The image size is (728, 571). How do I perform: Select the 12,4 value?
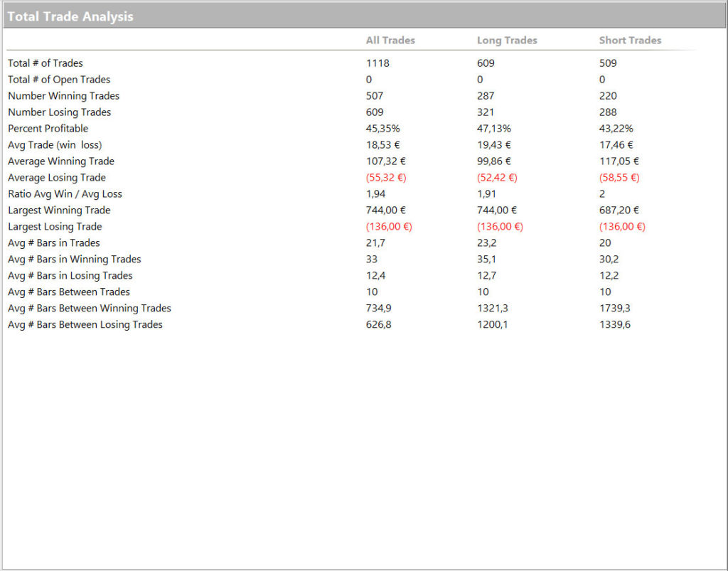(x=375, y=276)
